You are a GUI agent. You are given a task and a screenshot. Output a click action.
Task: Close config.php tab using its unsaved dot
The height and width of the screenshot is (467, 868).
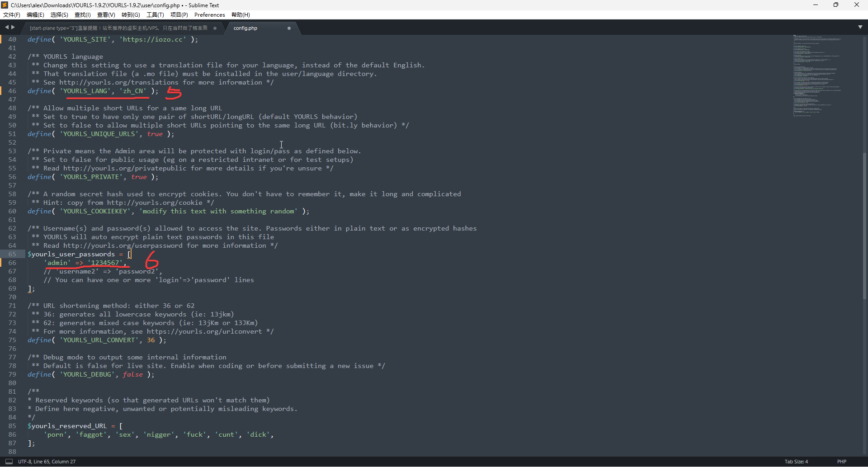[x=289, y=28]
